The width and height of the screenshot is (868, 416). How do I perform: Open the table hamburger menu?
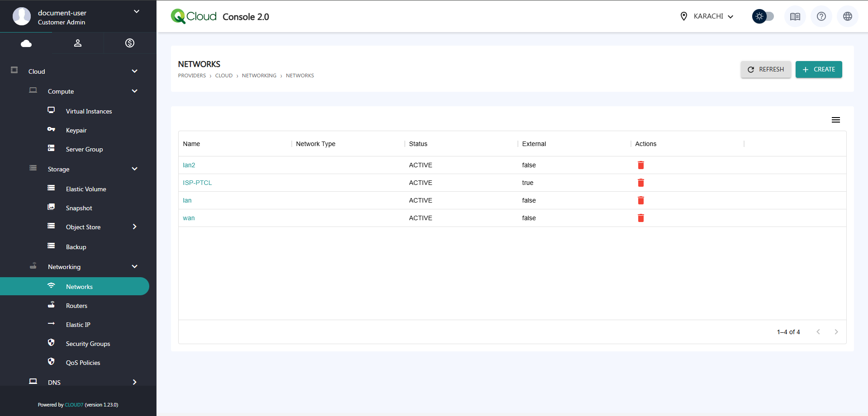pyautogui.click(x=835, y=120)
